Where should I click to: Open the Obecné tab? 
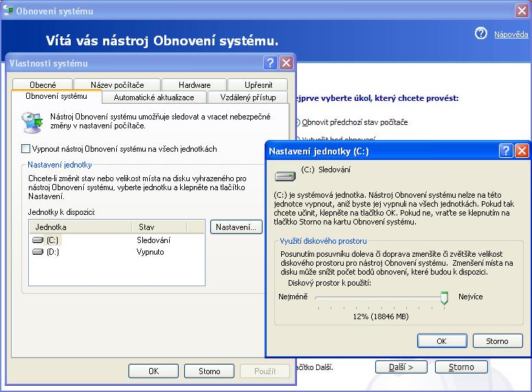[43, 84]
